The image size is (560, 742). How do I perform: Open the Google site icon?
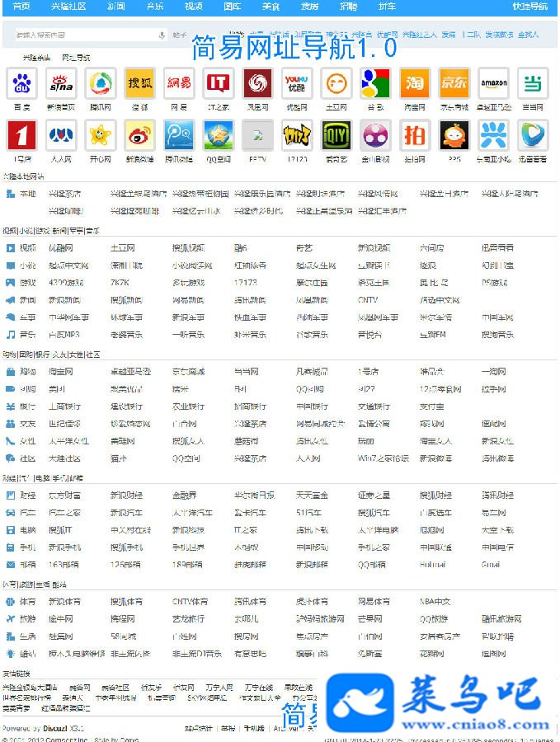point(375,83)
